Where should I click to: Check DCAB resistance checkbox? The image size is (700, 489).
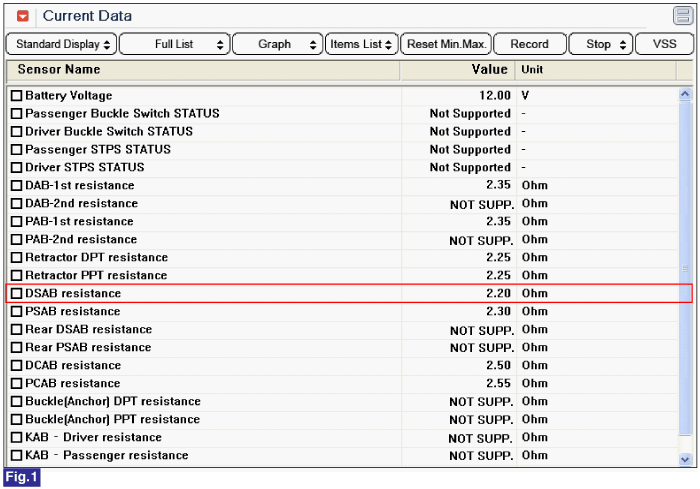[x=17, y=365]
